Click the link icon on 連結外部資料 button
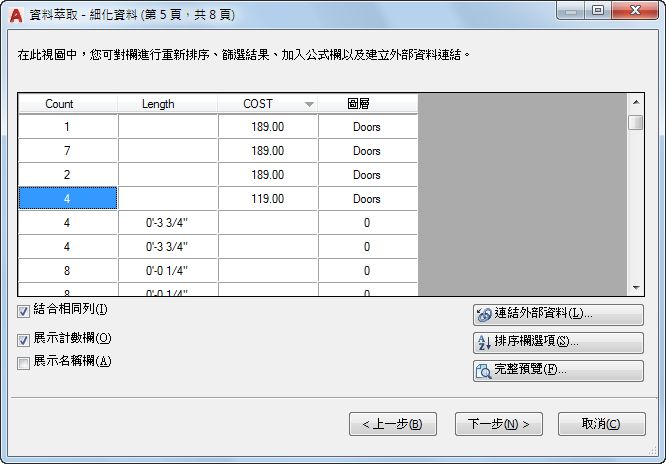Viewport: 666px width, 464px height. (x=484, y=314)
